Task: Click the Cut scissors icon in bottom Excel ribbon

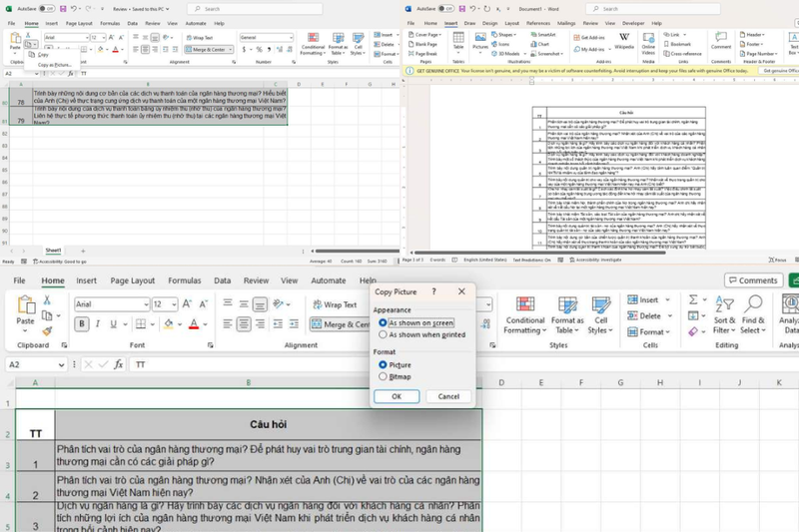Action: [47, 299]
